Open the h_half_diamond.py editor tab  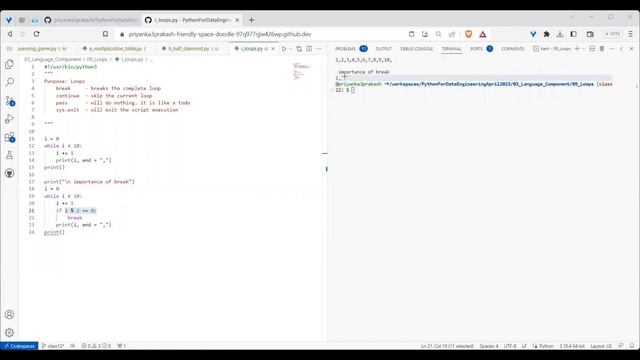coord(192,49)
